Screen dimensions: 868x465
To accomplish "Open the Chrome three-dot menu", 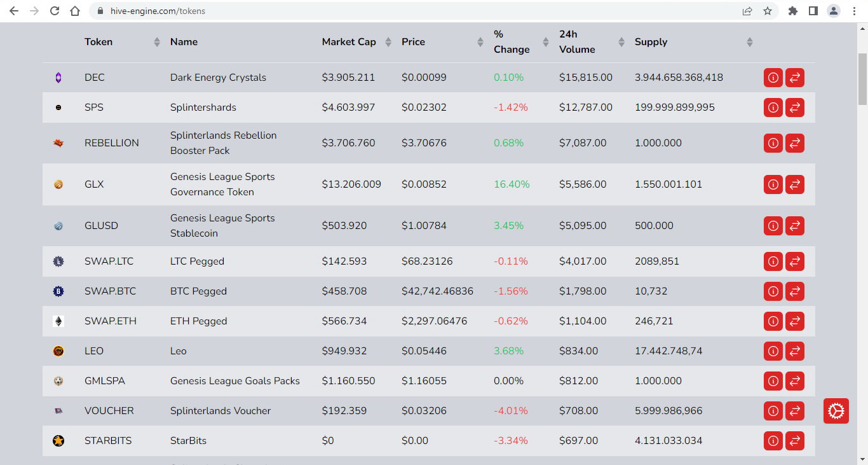I will click(853, 11).
